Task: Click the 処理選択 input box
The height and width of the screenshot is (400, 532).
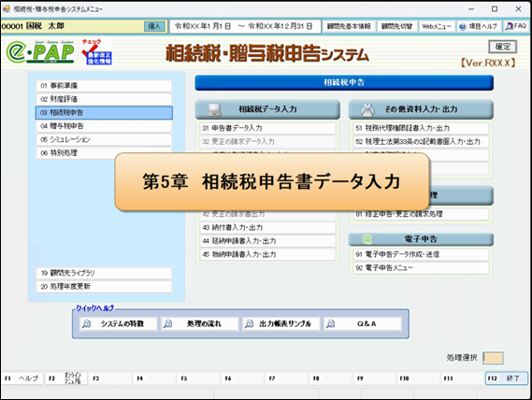Action: coord(493,358)
